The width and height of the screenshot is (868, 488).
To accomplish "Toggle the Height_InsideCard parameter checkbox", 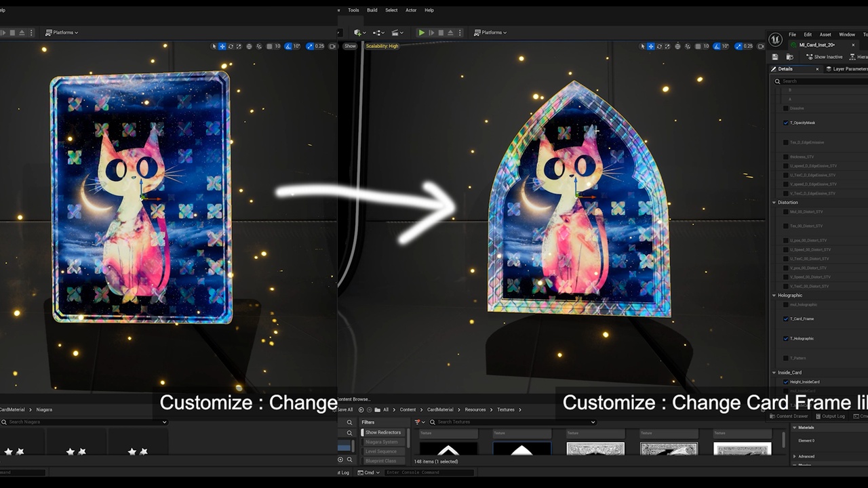I will click(x=786, y=382).
